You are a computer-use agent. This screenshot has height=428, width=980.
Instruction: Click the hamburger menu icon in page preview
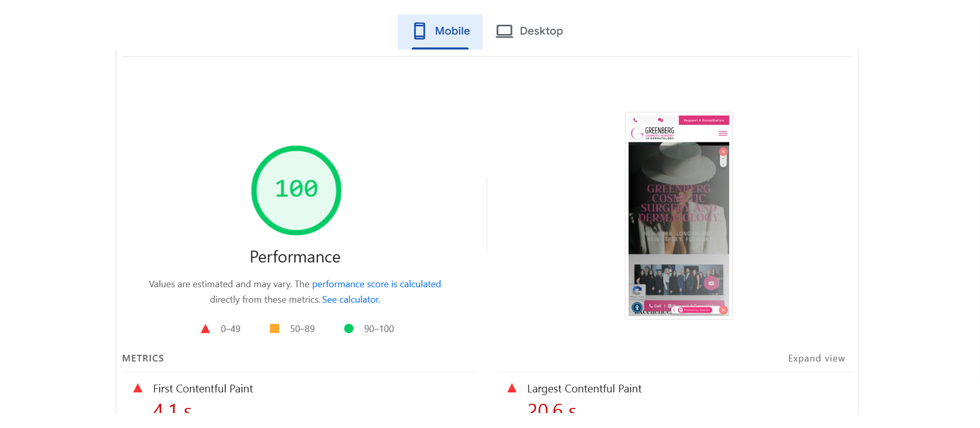722,134
